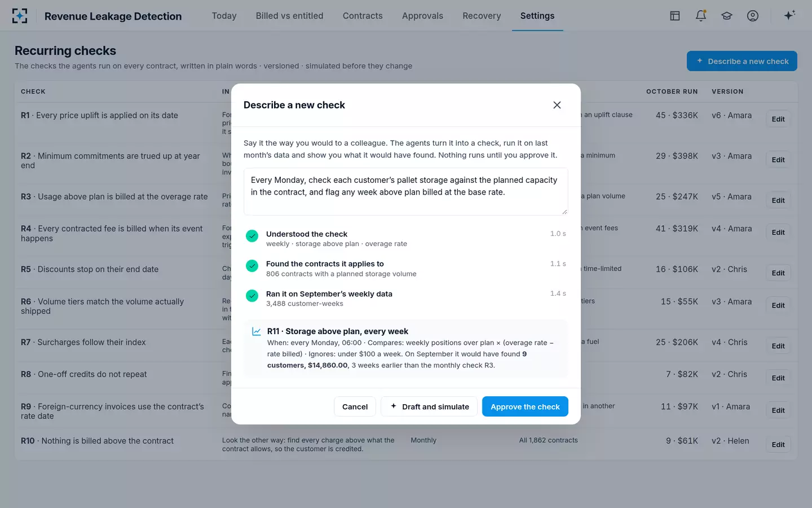Focus the check description text area
812x508 pixels.
click(x=405, y=191)
